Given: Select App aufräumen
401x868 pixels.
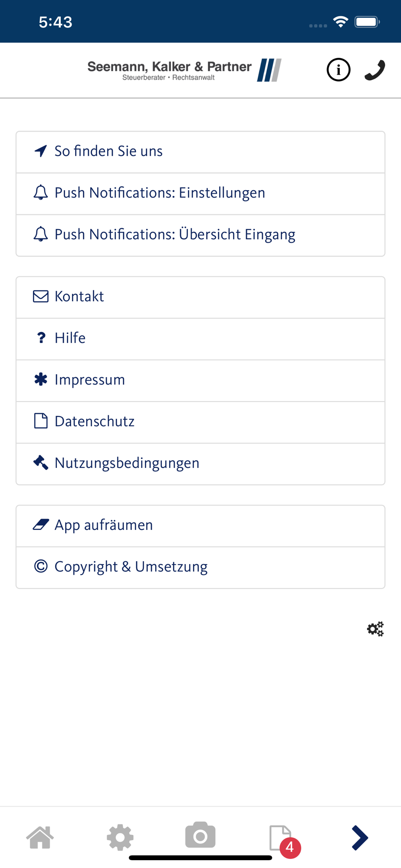Looking at the screenshot, I should [200, 526].
